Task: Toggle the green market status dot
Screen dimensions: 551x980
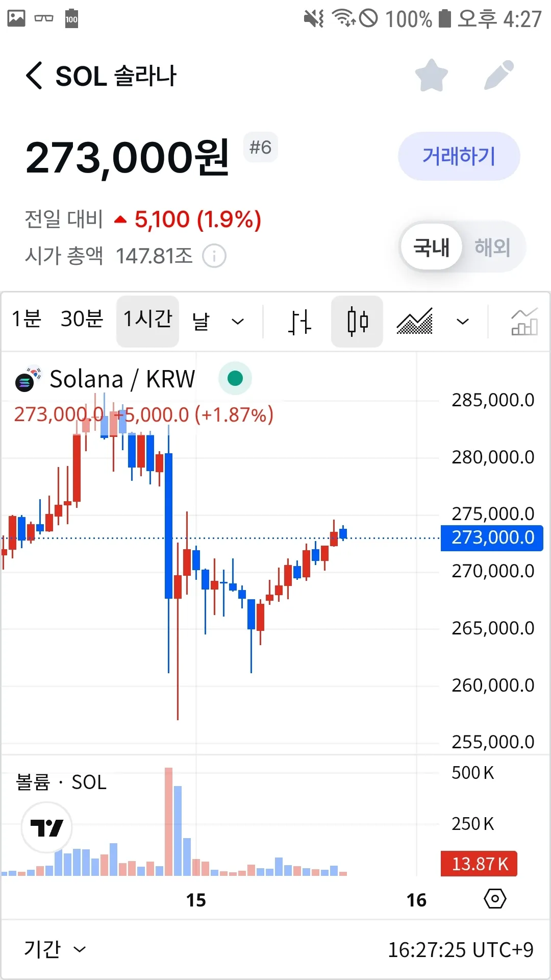Action: (235, 378)
